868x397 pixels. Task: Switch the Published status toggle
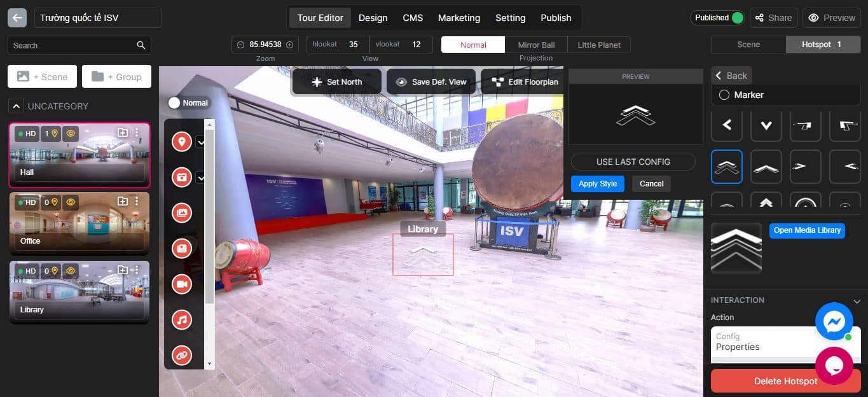(x=738, y=17)
